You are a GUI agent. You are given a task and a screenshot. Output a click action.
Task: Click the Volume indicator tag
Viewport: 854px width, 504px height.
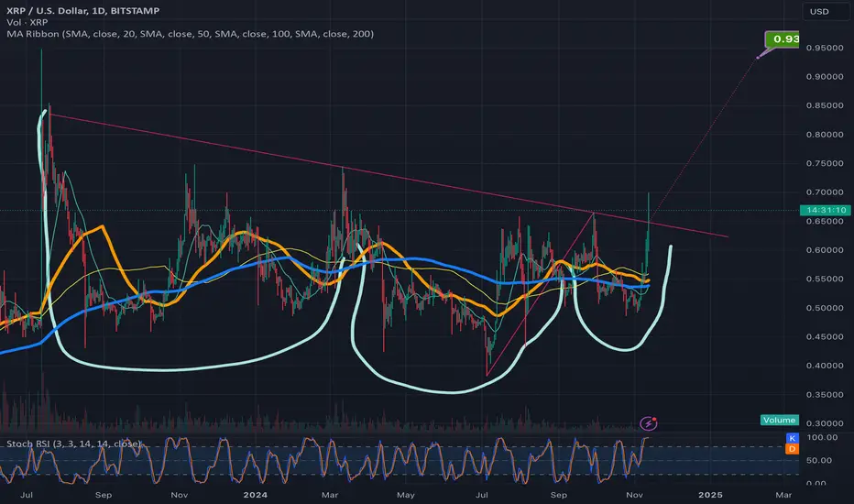click(x=780, y=420)
